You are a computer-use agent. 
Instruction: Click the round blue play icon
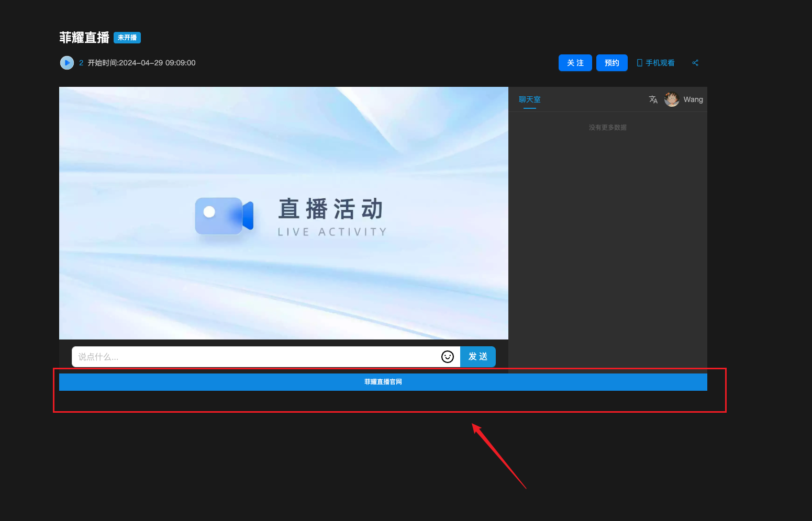click(x=67, y=63)
